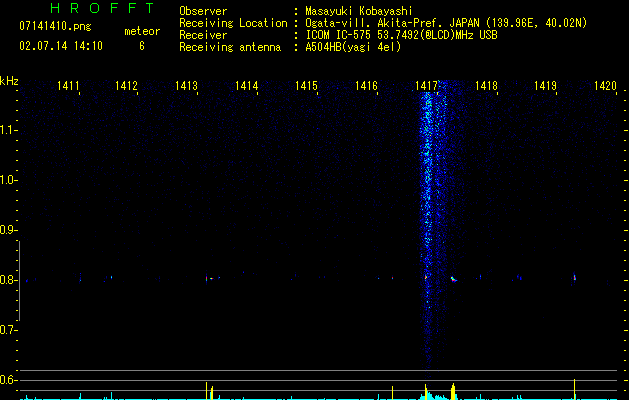Click the echo spot near 1413 at 0.8 kHz

click(209, 278)
